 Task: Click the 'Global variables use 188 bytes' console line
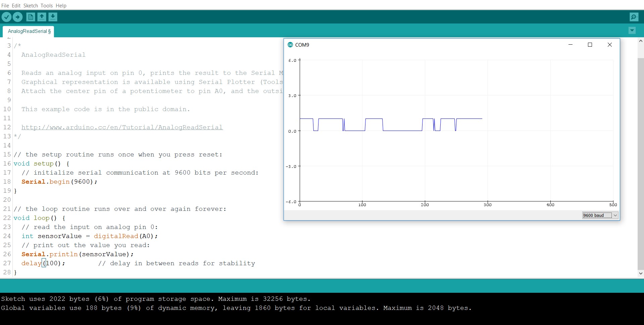pos(236,308)
